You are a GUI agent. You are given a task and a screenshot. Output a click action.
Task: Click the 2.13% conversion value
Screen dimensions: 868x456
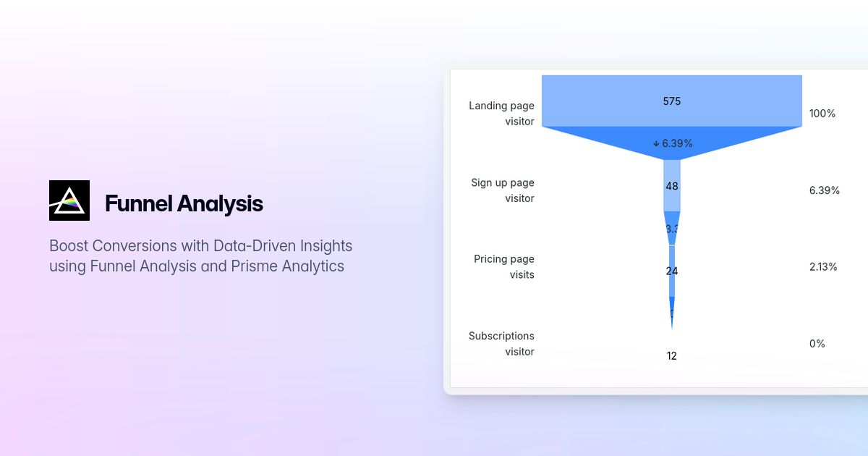[x=823, y=267]
